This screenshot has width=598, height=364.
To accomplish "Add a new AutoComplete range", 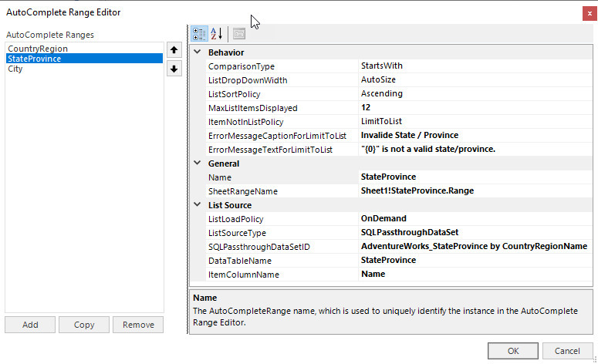I will point(30,325).
